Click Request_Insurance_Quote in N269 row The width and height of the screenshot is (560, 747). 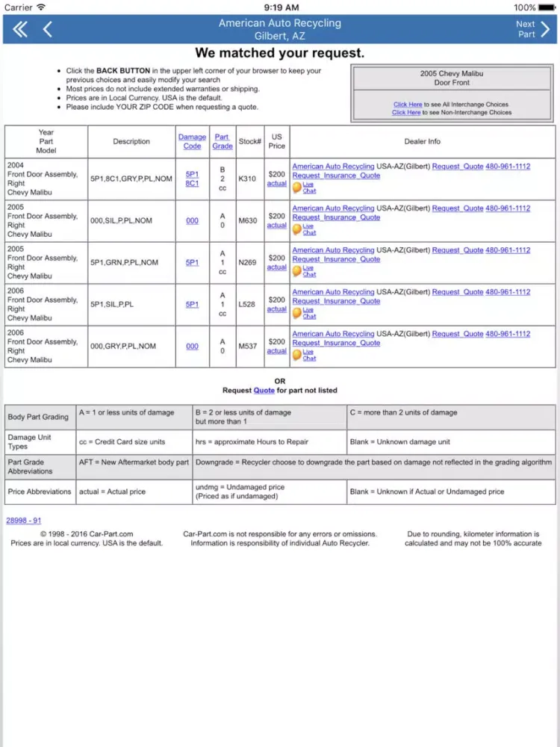(336, 259)
